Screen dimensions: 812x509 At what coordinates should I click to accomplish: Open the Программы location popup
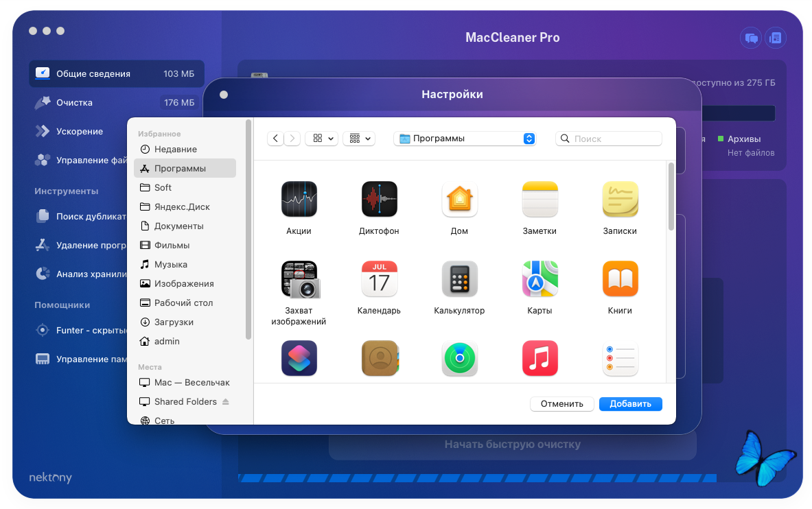coord(465,139)
